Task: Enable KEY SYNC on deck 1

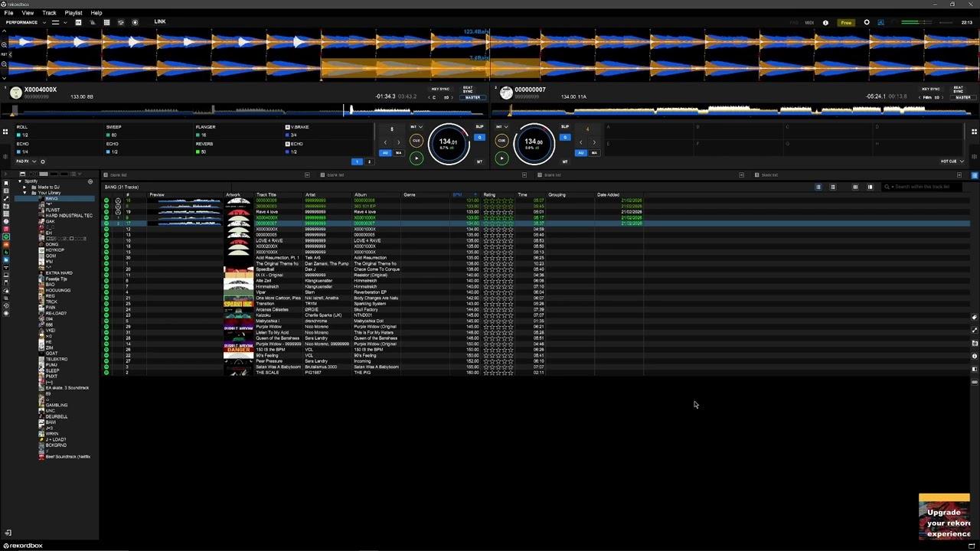Action: coord(440,90)
